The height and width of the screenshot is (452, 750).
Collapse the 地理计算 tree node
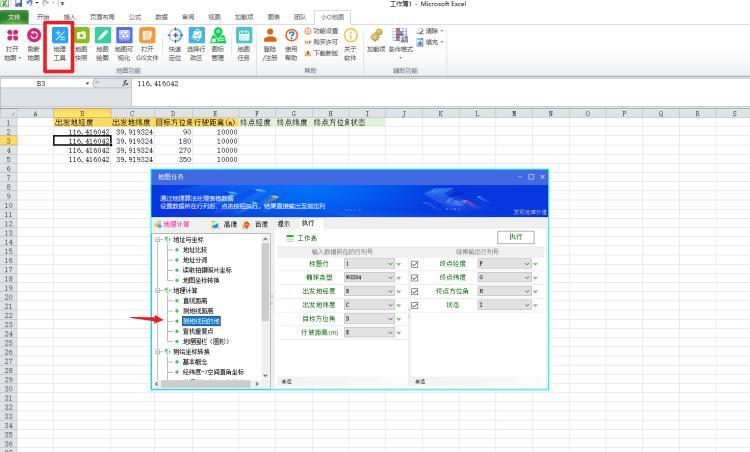(156, 291)
